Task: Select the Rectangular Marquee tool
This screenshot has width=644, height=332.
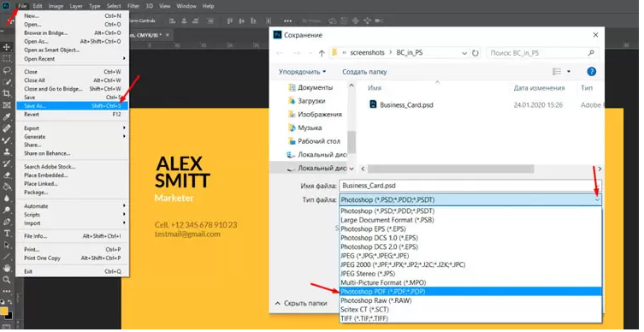Action: (7, 59)
